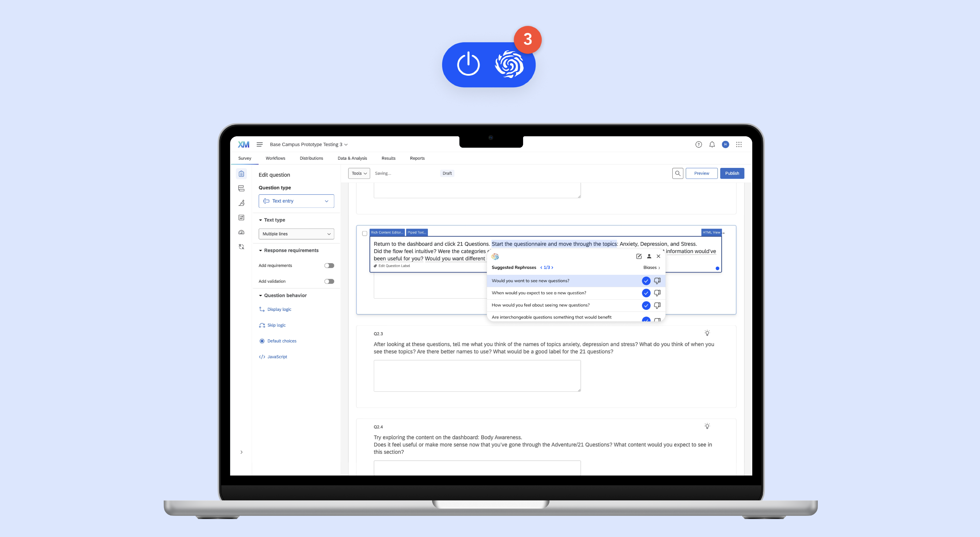This screenshot has width=980, height=537.
Task: Thumbs-down the rephrase 'Would you want to see new questions?'
Action: tap(657, 281)
